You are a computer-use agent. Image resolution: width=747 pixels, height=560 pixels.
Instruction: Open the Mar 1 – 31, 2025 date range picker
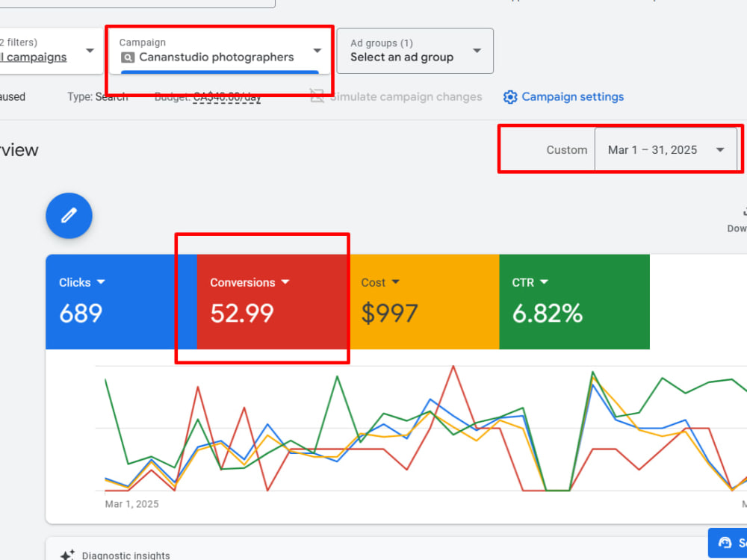click(666, 149)
